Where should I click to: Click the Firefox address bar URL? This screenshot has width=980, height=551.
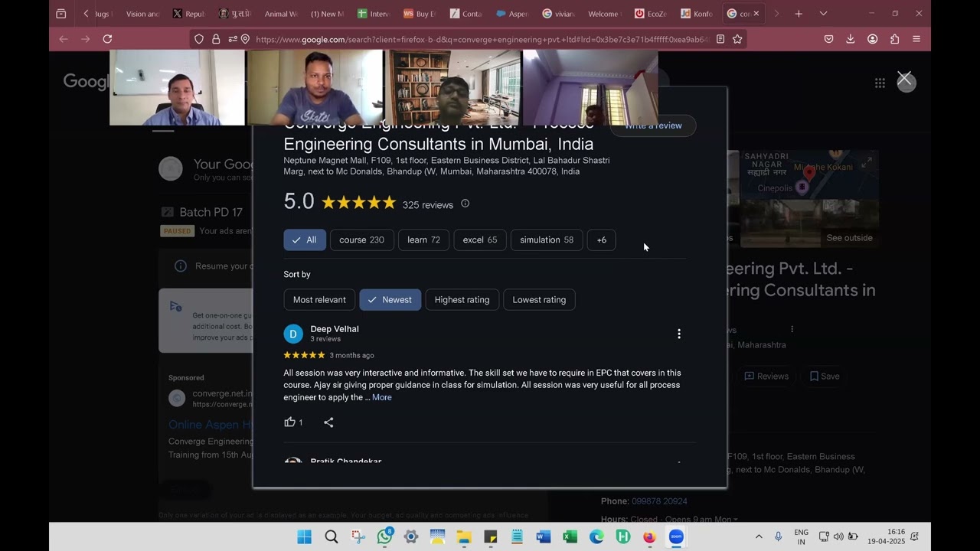click(x=482, y=39)
